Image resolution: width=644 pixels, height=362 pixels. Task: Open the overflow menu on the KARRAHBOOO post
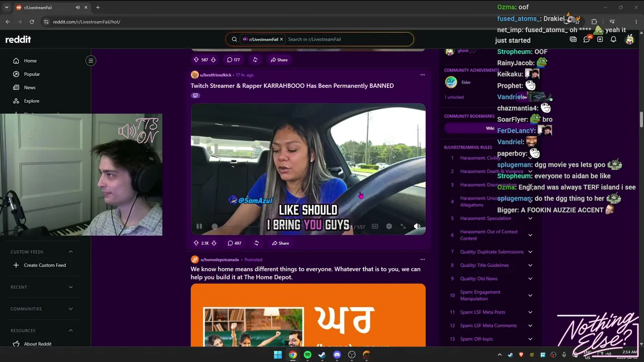pos(423,75)
